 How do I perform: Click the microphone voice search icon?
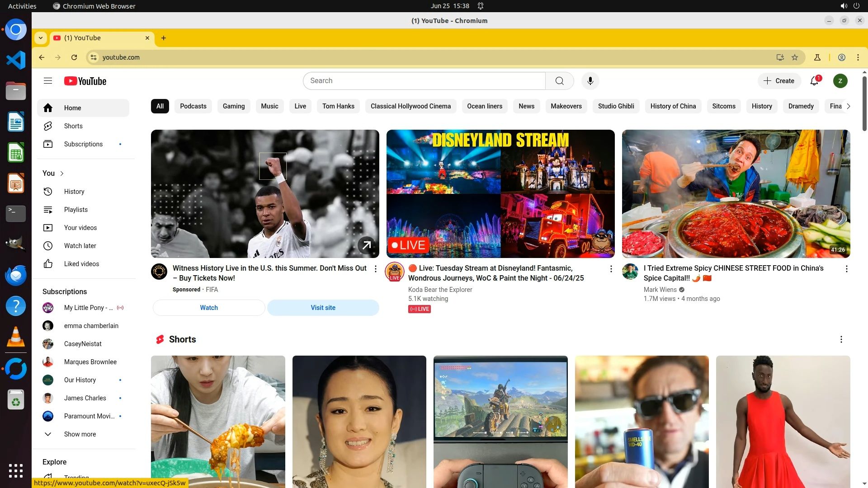590,81
